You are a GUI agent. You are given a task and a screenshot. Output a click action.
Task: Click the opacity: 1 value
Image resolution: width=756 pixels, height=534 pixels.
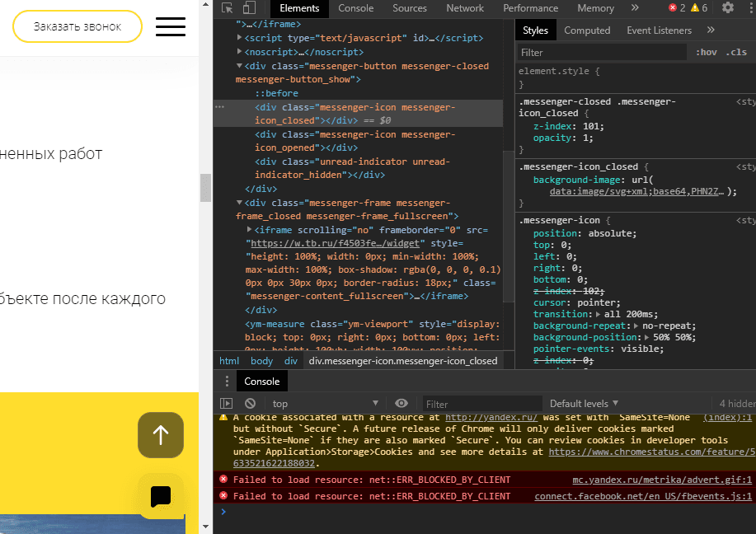pyautogui.click(x=585, y=138)
